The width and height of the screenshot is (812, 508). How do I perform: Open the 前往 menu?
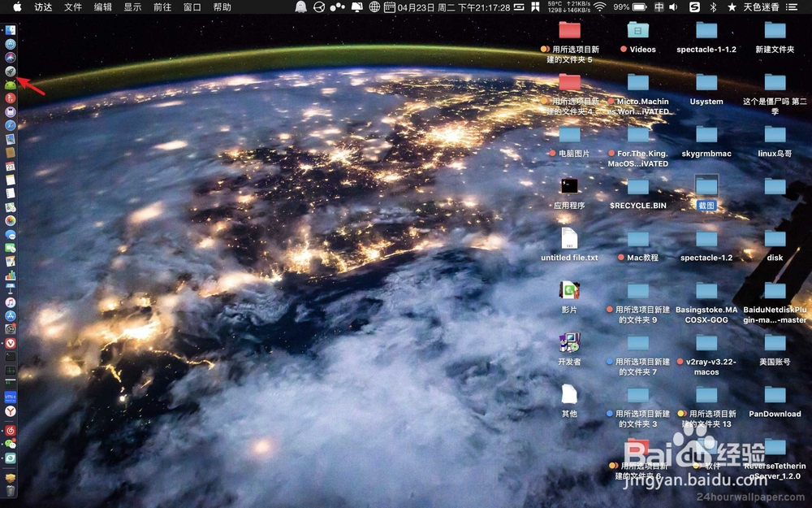161,9
